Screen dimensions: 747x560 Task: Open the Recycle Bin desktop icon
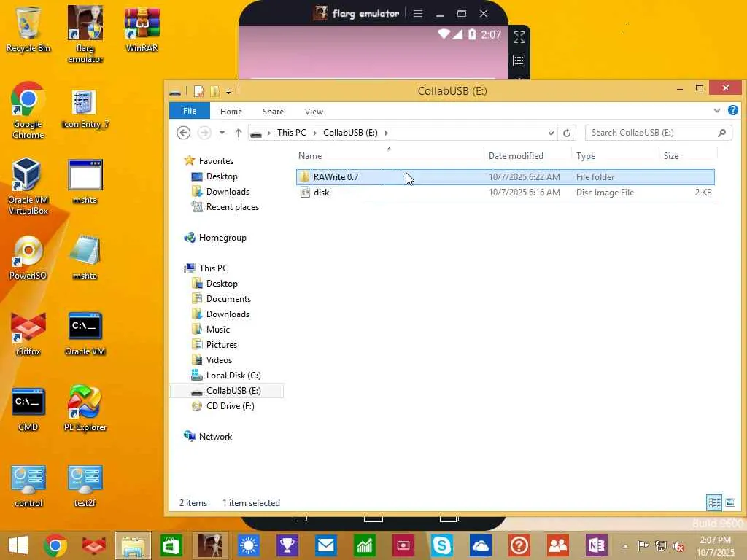[28, 29]
